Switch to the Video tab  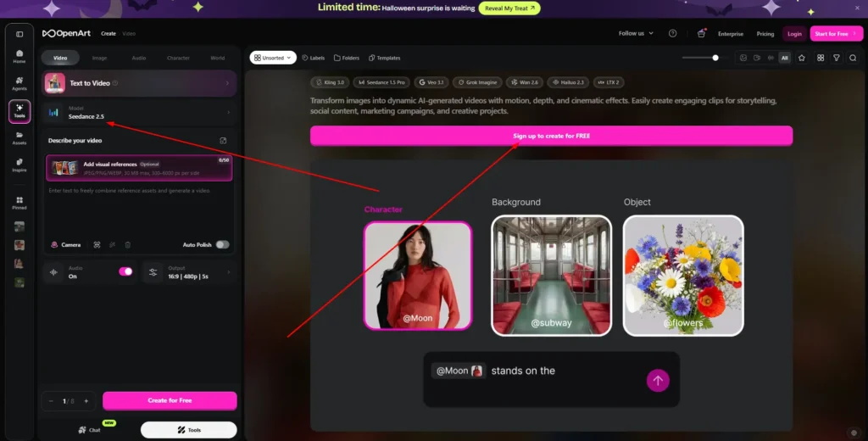click(60, 58)
